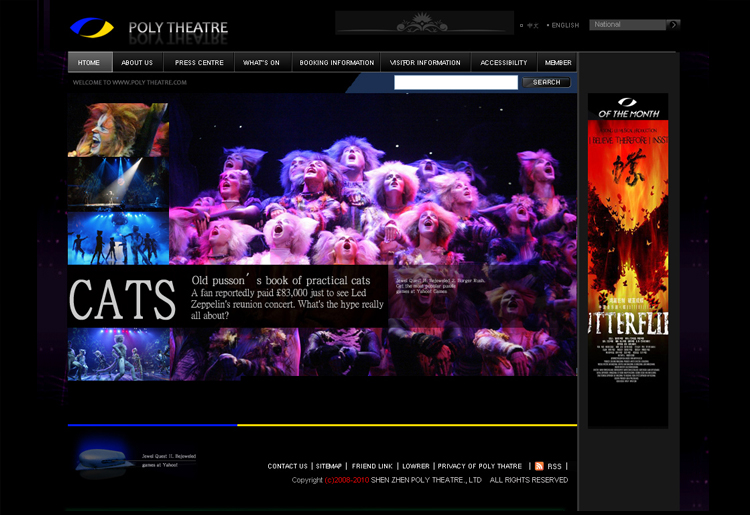The image size is (750, 515).
Task: Click the Poly Theatre title text
Action: pos(178,27)
